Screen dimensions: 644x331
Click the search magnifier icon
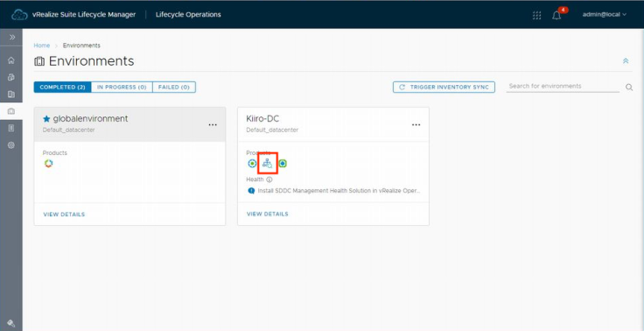click(x=629, y=88)
